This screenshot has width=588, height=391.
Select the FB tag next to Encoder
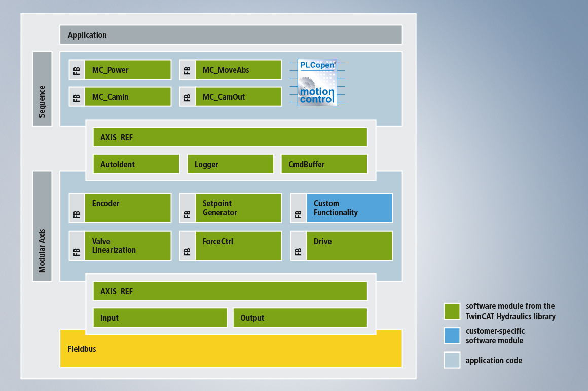pyautogui.click(x=77, y=208)
